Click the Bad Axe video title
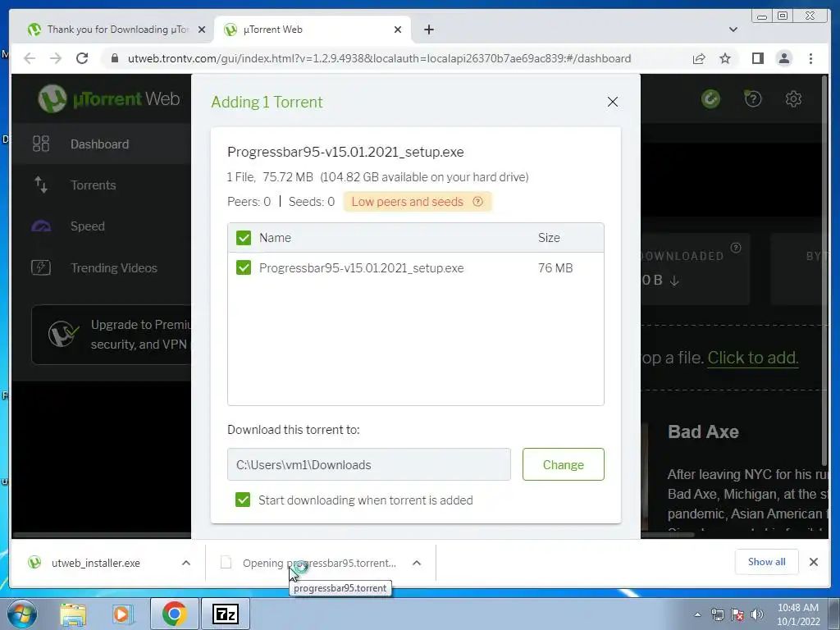Image resolution: width=840 pixels, height=630 pixels. [x=703, y=431]
